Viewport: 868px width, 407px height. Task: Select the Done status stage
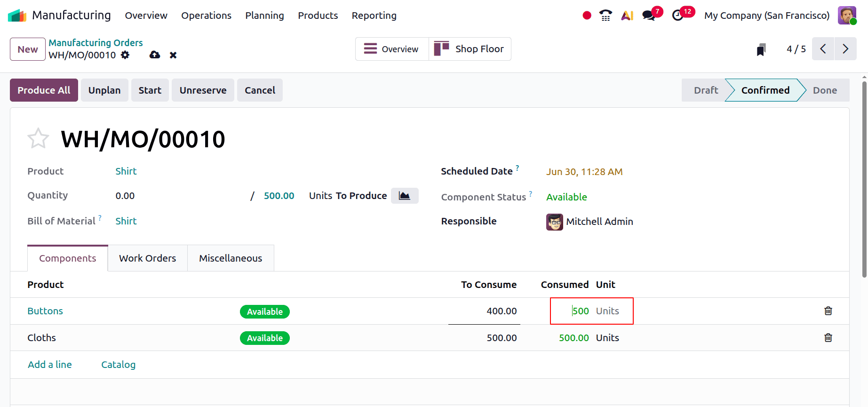[825, 90]
